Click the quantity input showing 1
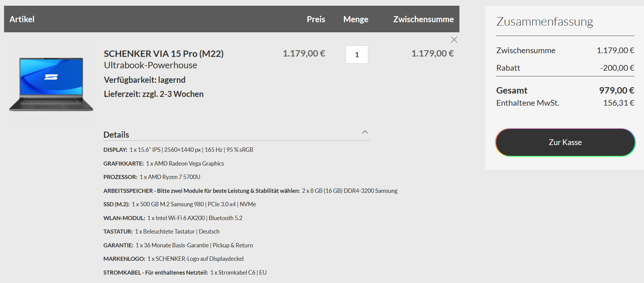 pos(356,54)
